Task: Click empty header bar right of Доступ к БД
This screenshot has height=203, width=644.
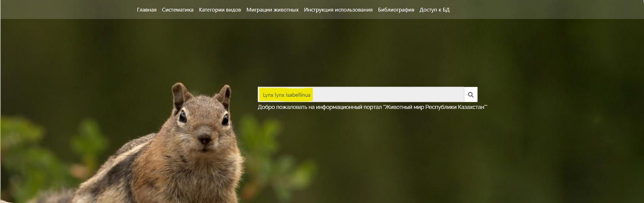Action: click(x=540, y=10)
